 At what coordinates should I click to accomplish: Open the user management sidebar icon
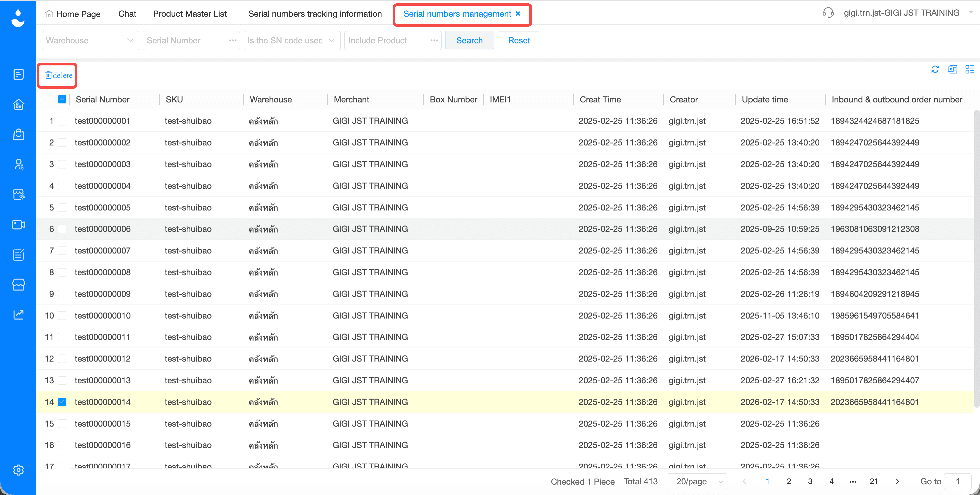[x=18, y=164]
